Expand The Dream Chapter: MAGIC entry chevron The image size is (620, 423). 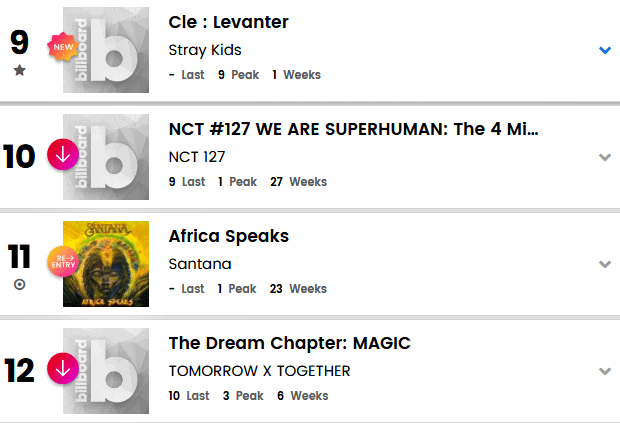(x=604, y=371)
